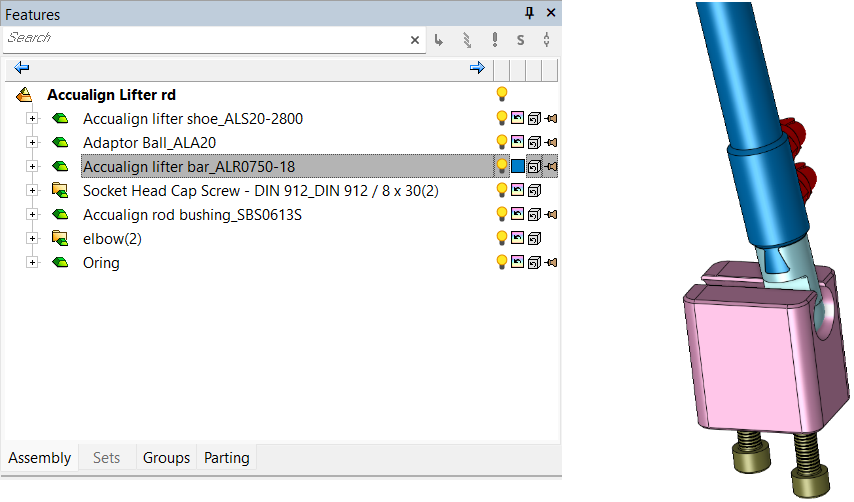This screenshot has width=854, height=502.
Task: Click color icon of Oring row
Action: point(517,261)
